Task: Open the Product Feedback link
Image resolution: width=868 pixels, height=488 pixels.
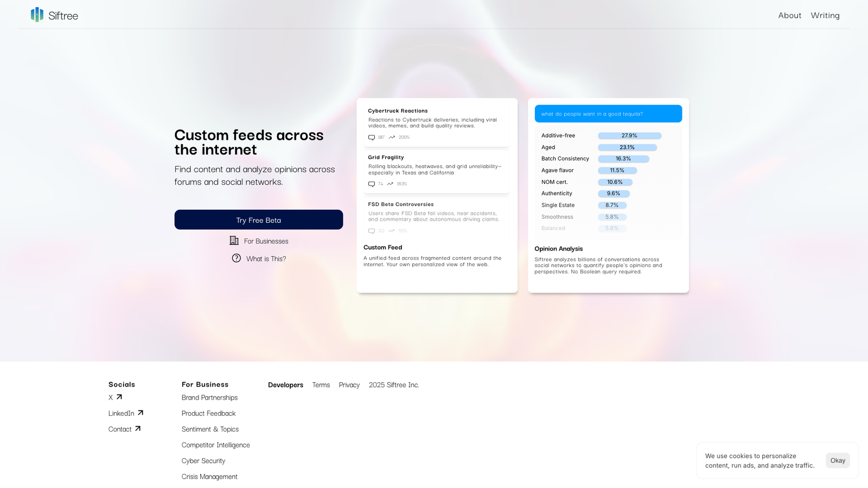Action: point(208,413)
